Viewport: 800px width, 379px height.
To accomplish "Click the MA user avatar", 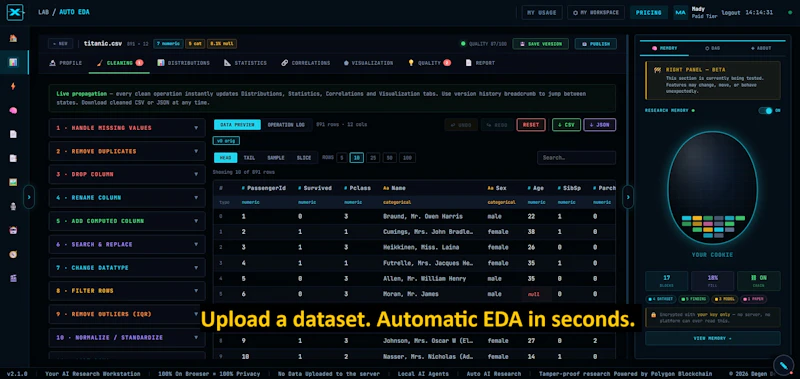I will coord(681,12).
